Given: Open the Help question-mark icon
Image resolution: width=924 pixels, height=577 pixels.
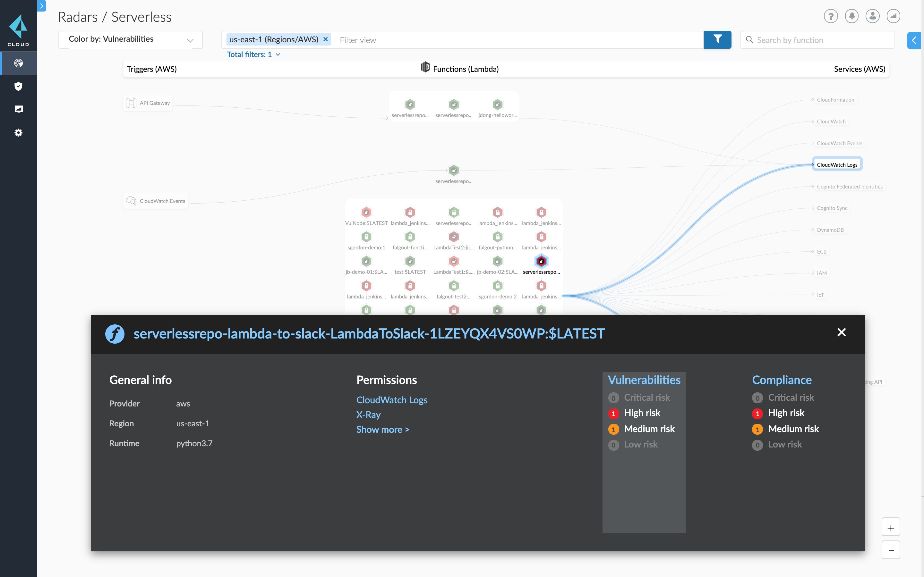Looking at the screenshot, I should point(831,16).
